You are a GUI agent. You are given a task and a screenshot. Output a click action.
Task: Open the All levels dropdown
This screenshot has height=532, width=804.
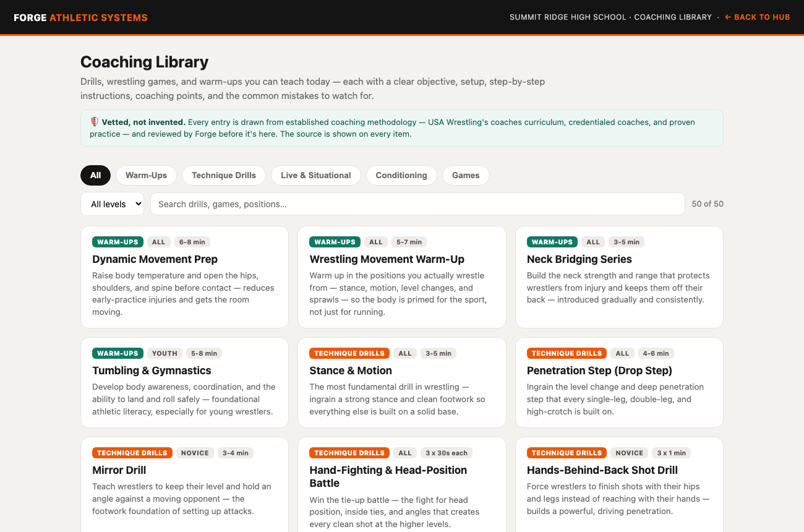[x=112, y=204]
